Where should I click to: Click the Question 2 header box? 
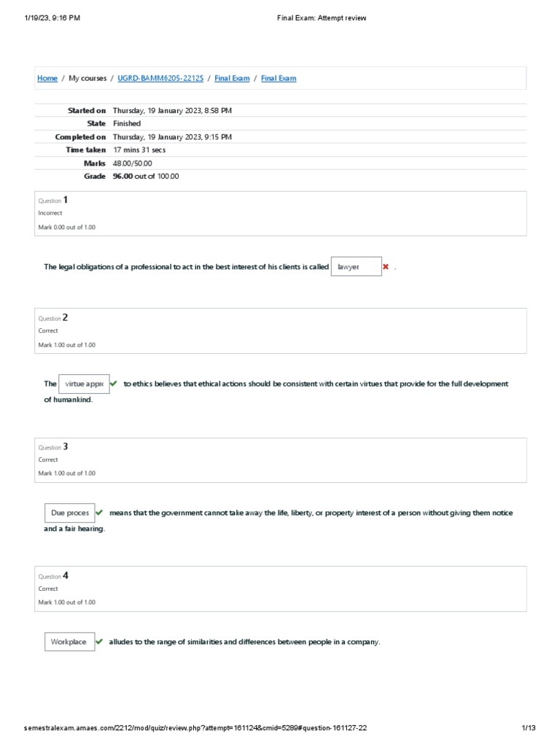(x=280, y=330)
